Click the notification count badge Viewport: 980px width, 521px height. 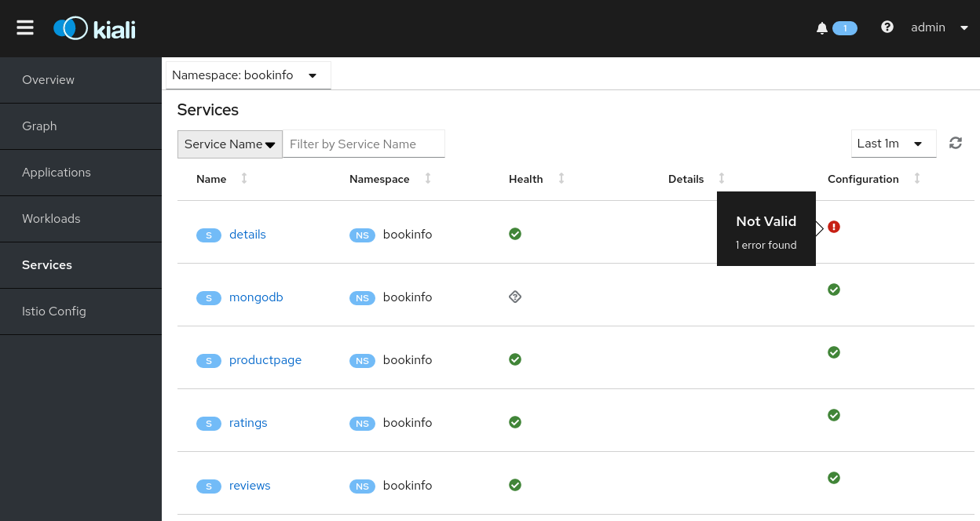coord(845,28)
